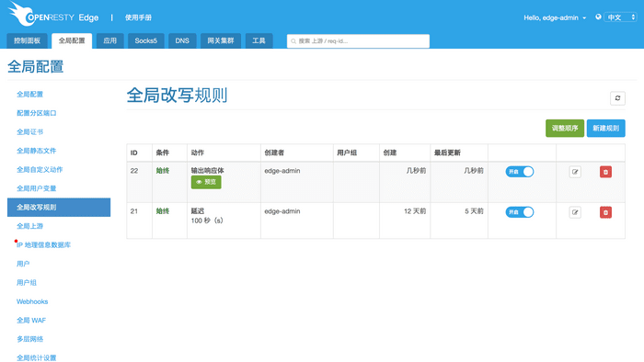Edit rule 22 with the pencil icon

pyautogui.click(x=575, y=172)
